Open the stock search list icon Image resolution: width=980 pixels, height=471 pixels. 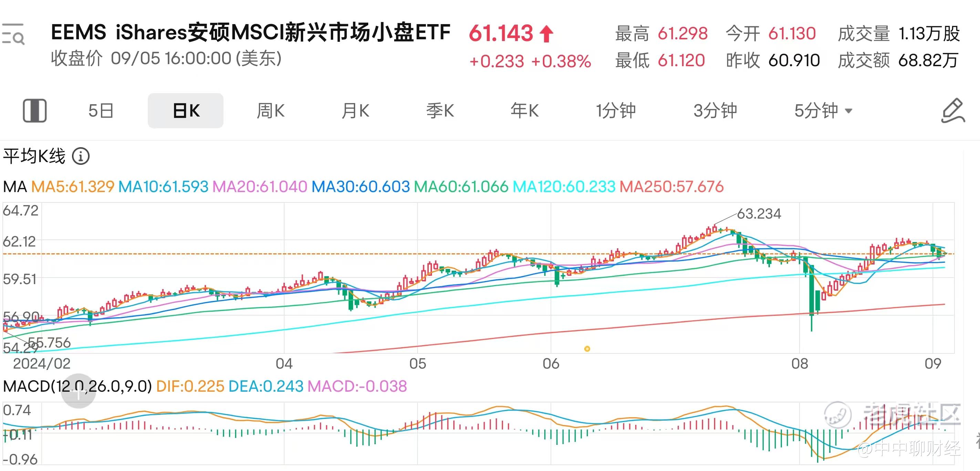coord(13,34)
